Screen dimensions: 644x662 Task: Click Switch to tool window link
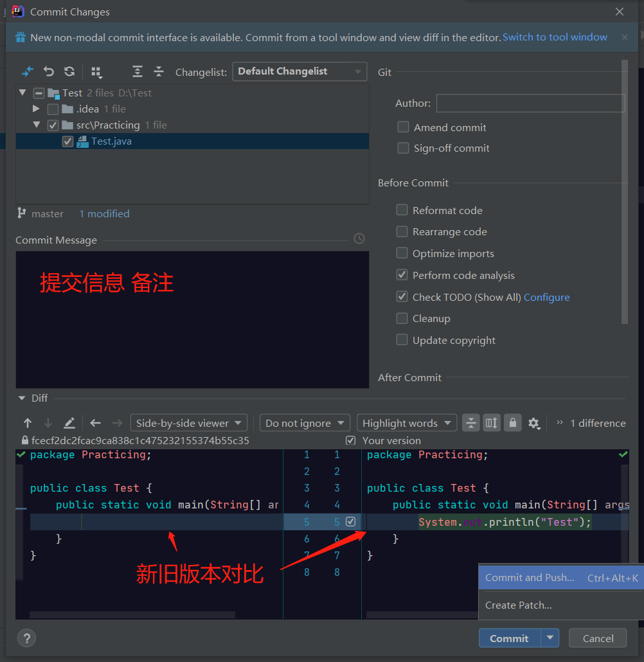555,37
